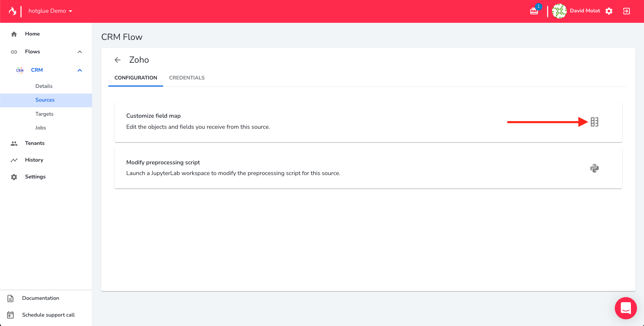Click the Documentation file icon

point(10,298)
